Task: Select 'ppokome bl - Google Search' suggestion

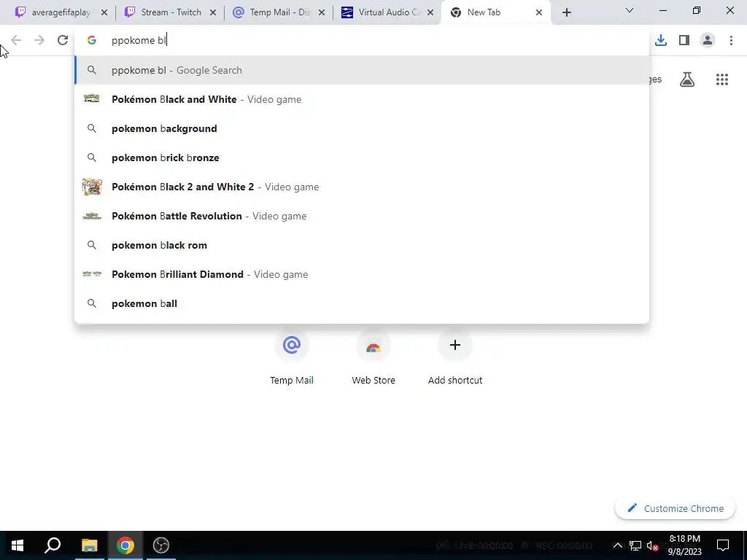Action: point(362,70)
